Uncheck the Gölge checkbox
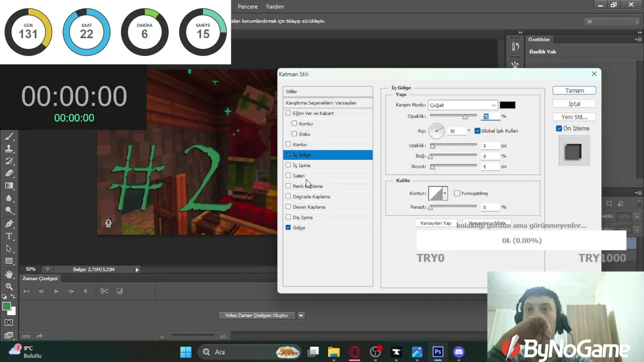 pos(288,228)
